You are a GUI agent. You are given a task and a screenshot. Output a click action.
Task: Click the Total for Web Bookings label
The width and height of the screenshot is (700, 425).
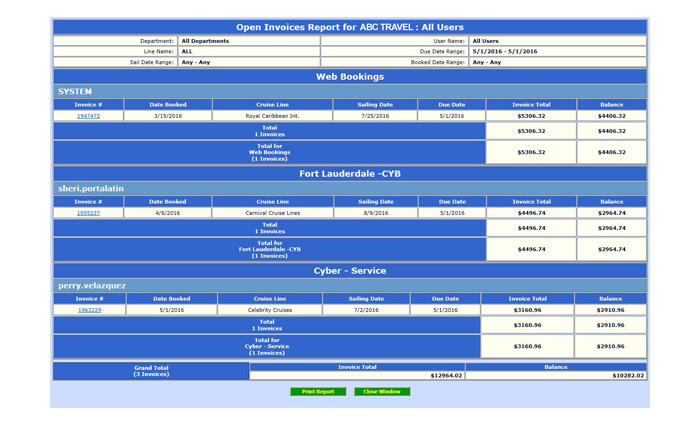pos(270,152)
